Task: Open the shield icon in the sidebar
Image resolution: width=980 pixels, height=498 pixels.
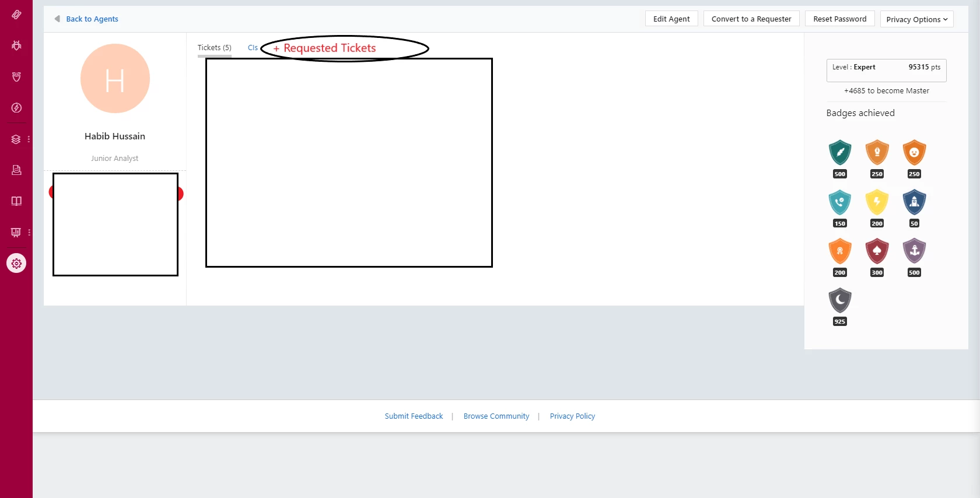Action: pos(16,77)
